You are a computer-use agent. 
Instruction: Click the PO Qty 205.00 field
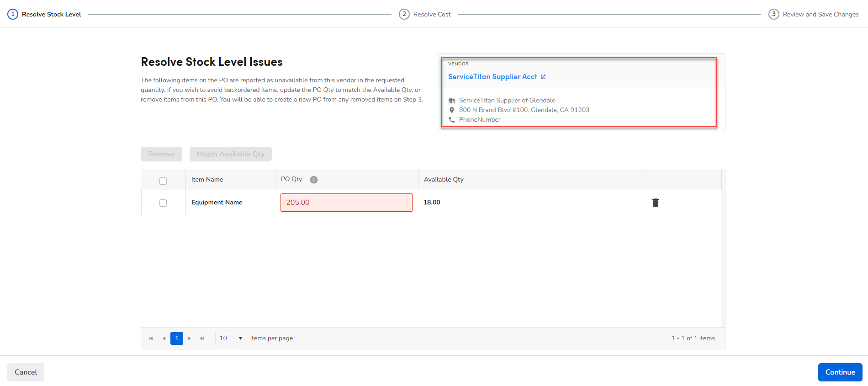pyautogui.click(x=346, y=203)
